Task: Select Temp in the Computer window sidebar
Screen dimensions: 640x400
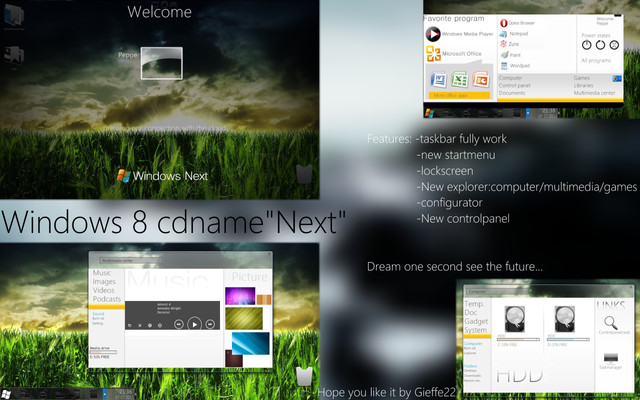Action: 473,304
